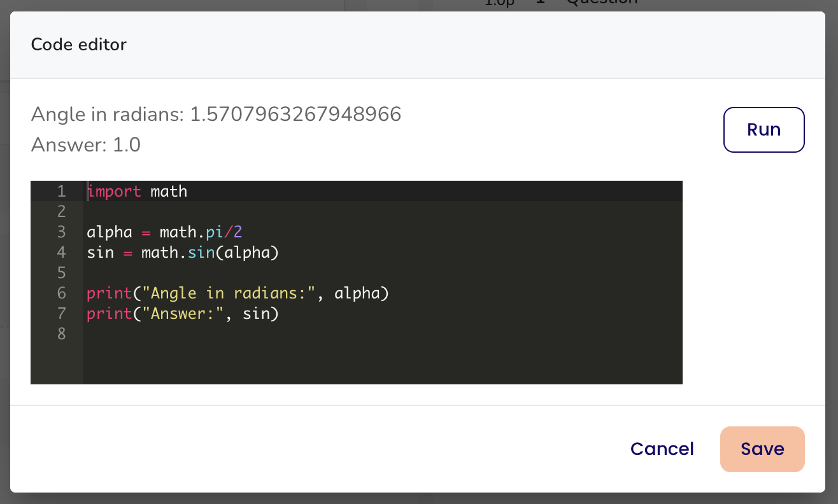Screen dimensions: 838x504
Task: Select line number 2 in gutter
Action: pyautogui.click(x=61, y=211)
